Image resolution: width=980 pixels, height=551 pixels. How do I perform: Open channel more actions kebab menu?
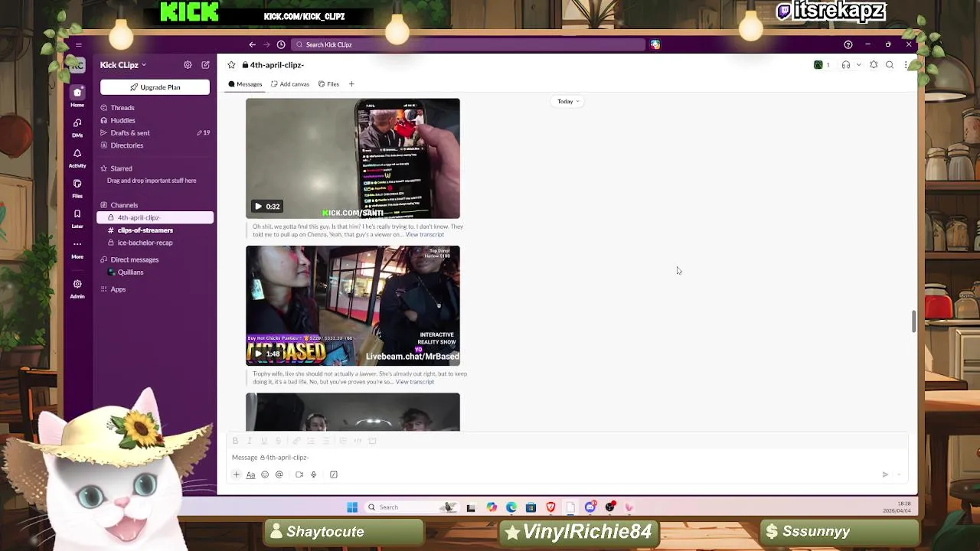(906, 65)
